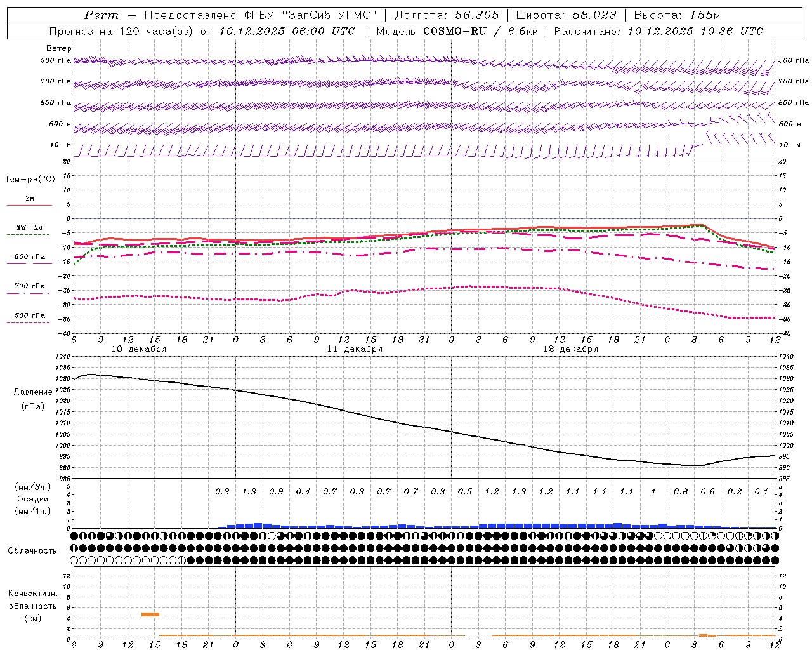This screenshot has height=650, width=812.
Task: Click the "Конвективн." convective cloud label
Action: [32, 594]
